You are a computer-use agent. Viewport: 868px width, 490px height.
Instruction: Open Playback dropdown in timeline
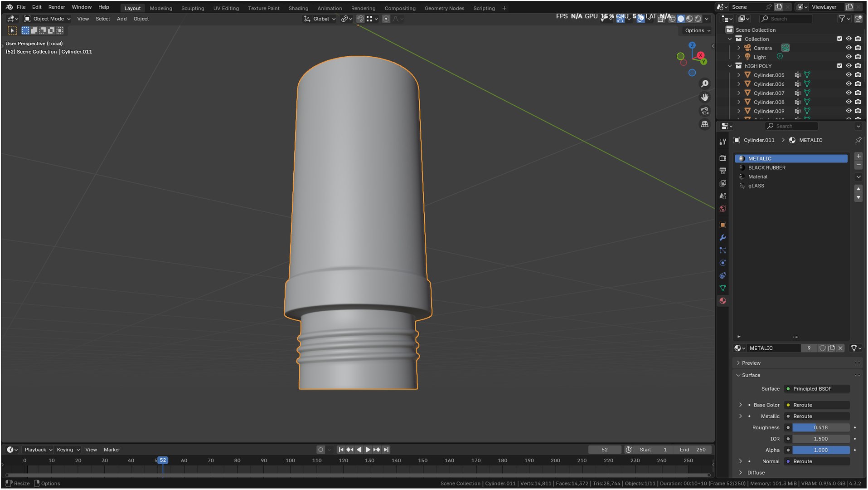[38, 450]
